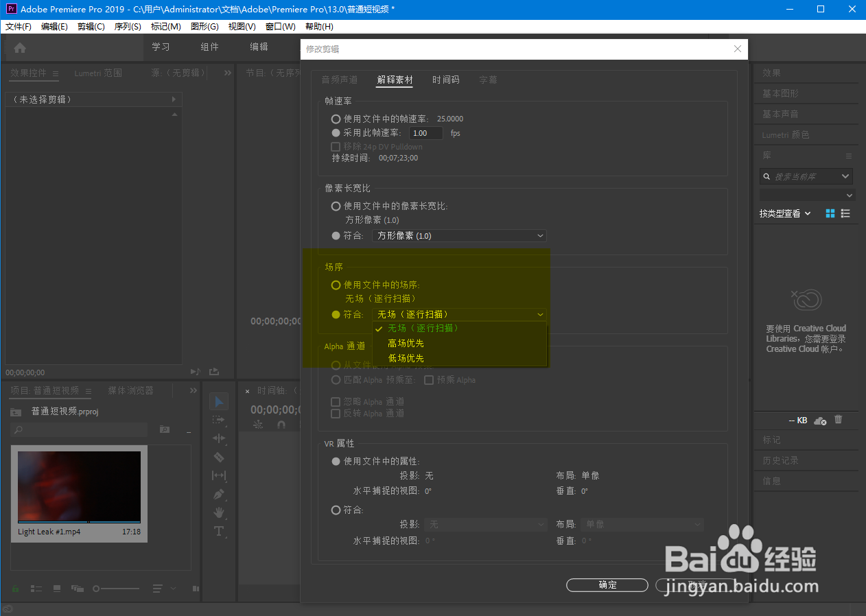Viewport: 866px width, 616px height.
Task: Check the Premultiplied Alpha checkbox
Action: (429, 379)
